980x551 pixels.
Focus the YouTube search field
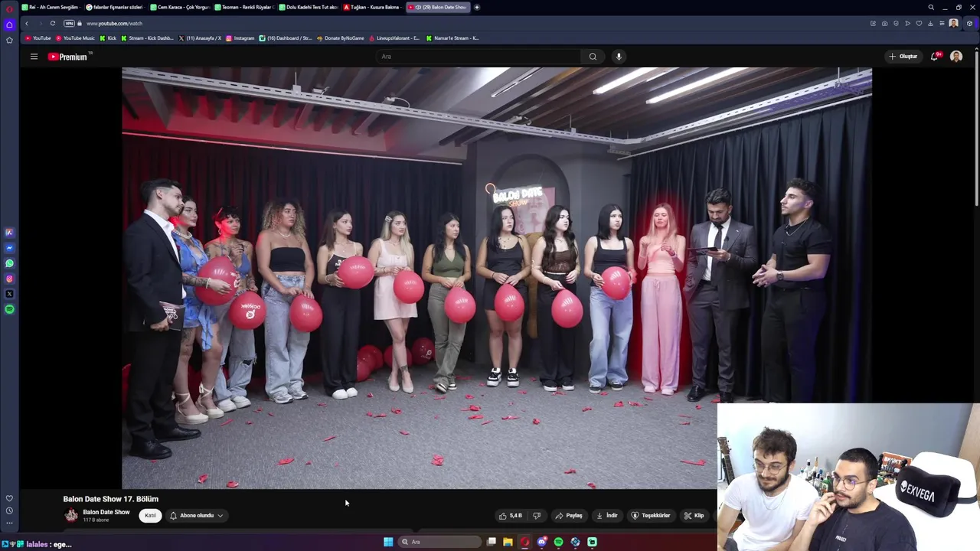479,57
